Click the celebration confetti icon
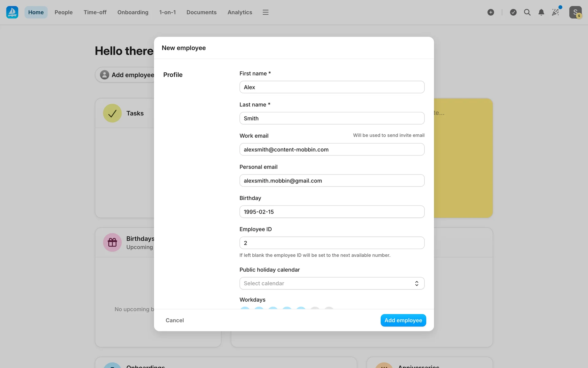588x368 pixels. tap(555, 12)
